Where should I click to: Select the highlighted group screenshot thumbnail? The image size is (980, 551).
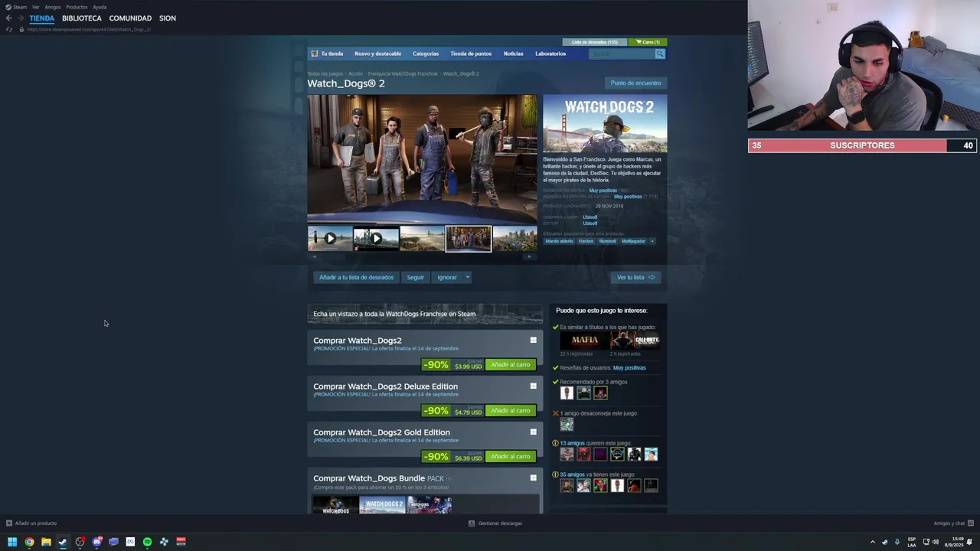[x=469, y=238]
